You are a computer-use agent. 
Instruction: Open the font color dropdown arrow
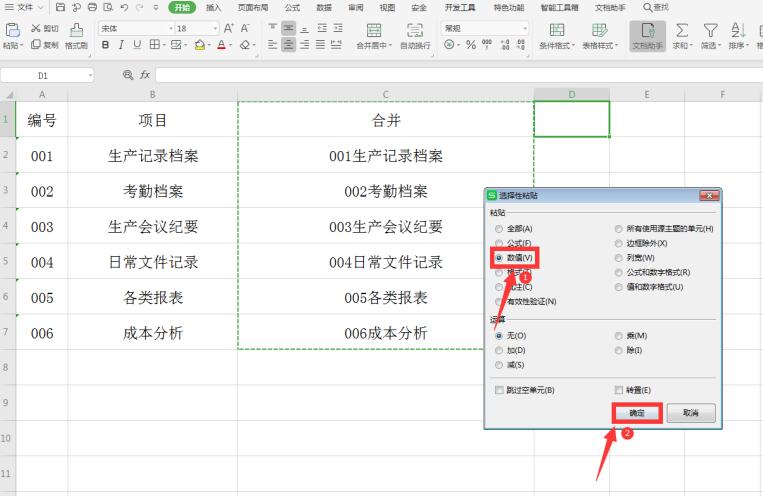click(230, 45)
